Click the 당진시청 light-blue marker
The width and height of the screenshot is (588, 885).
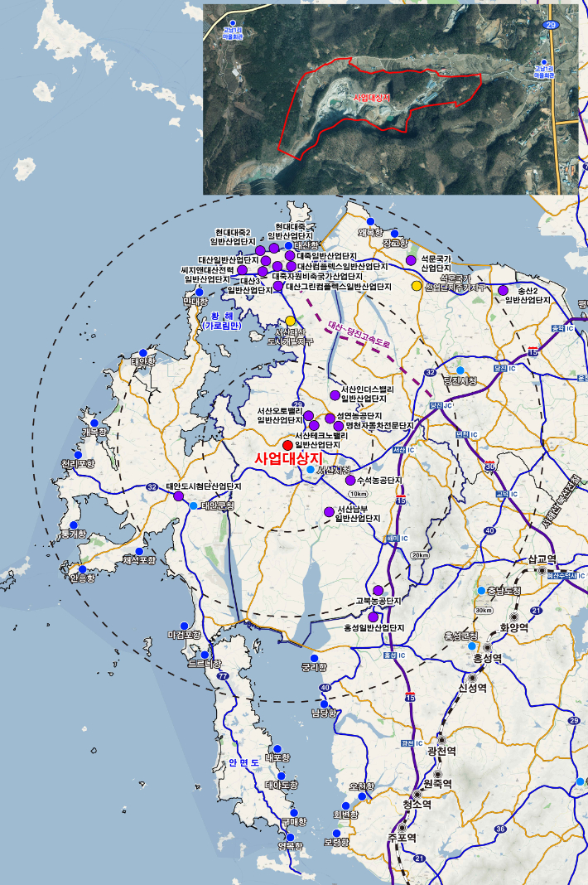[460, 370]
